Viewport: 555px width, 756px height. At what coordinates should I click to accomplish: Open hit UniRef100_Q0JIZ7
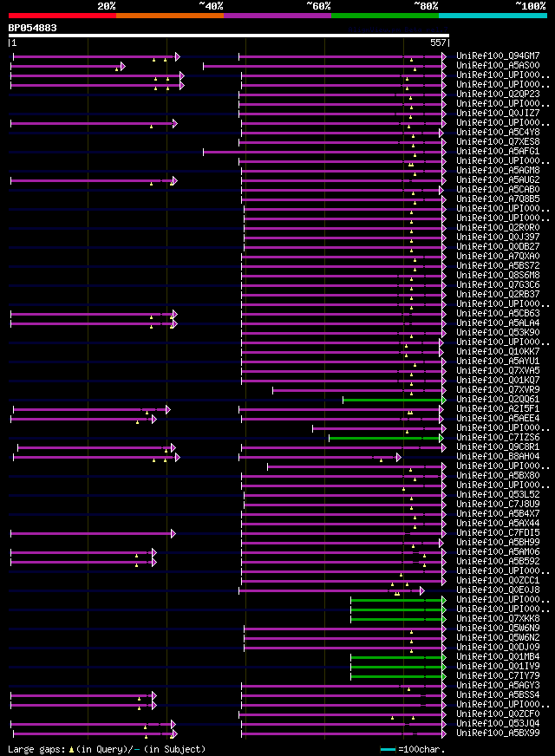click(498, 113)
